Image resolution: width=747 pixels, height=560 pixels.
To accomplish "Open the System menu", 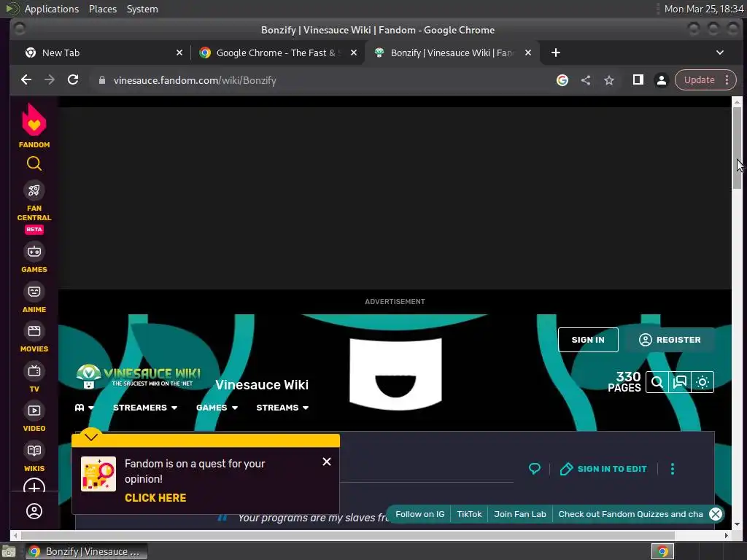I will tap(142, 9).
